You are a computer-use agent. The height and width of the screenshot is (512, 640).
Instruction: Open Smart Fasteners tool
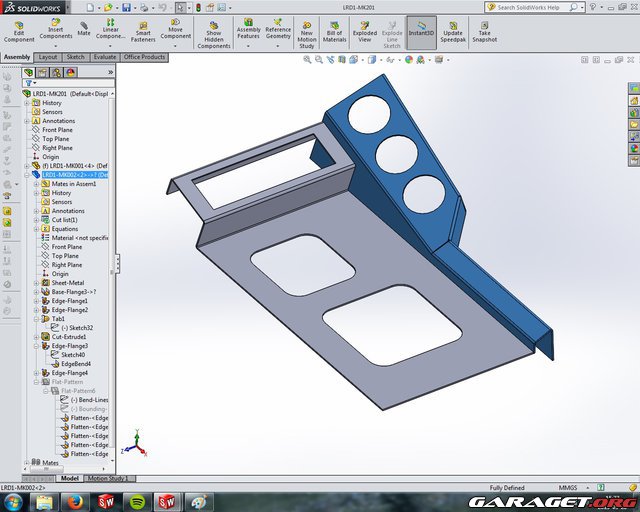(x=144, y=30)
